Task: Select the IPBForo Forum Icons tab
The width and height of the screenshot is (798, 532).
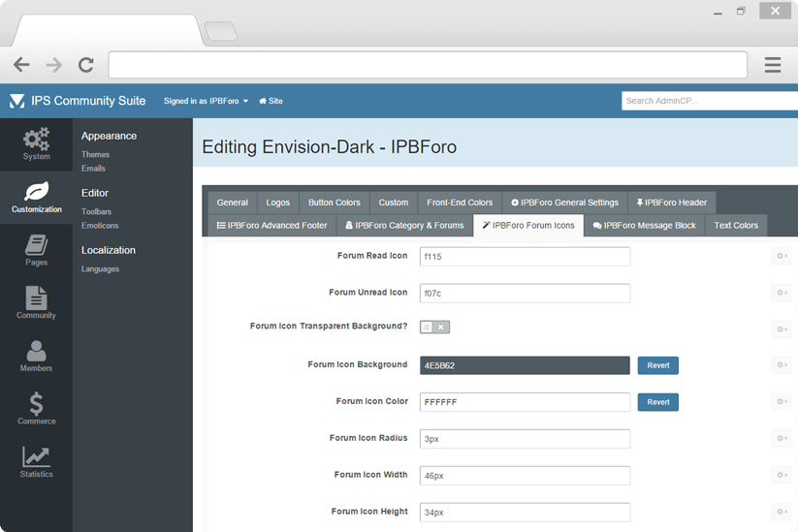Action: click(528, 226)
